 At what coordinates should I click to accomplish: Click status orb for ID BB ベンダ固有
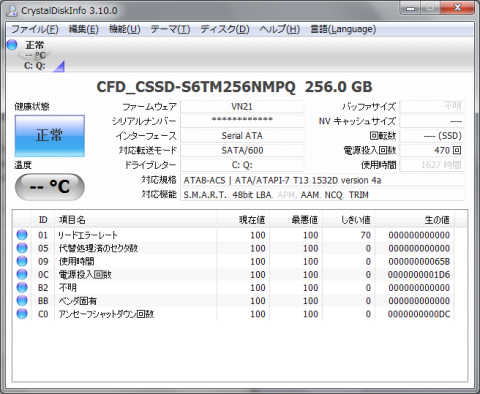point(22,301)
